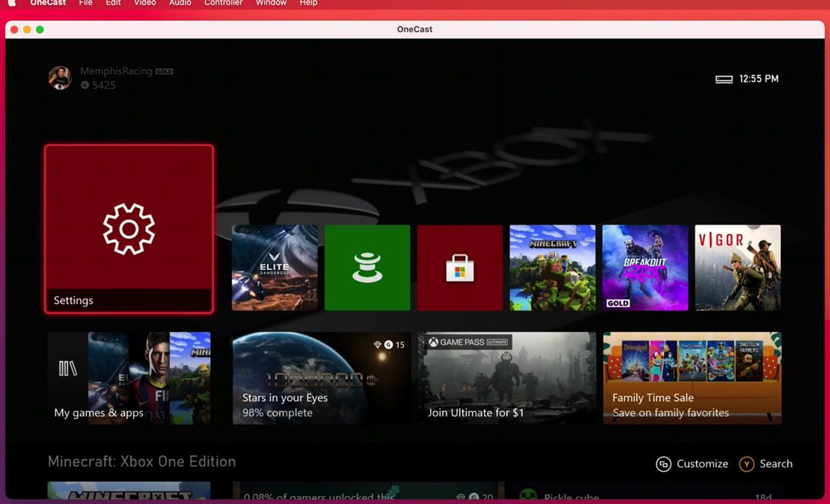Open the gamers unlocked achievement card
Image resolution: width=830 pixels, height=504 pixels.
pos(369,490)
